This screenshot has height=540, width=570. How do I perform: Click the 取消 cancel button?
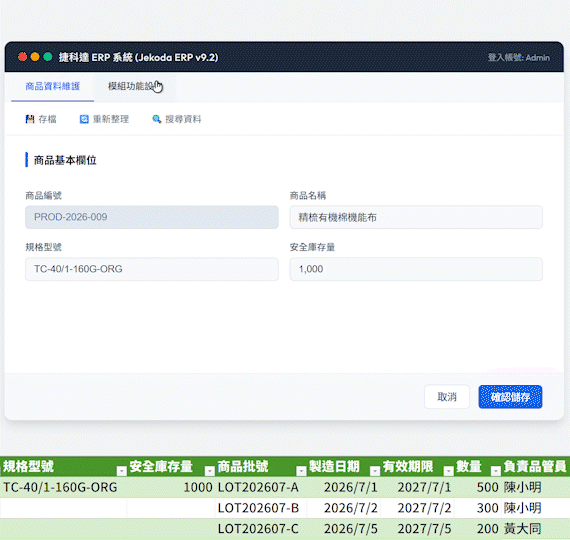(447, 397)
